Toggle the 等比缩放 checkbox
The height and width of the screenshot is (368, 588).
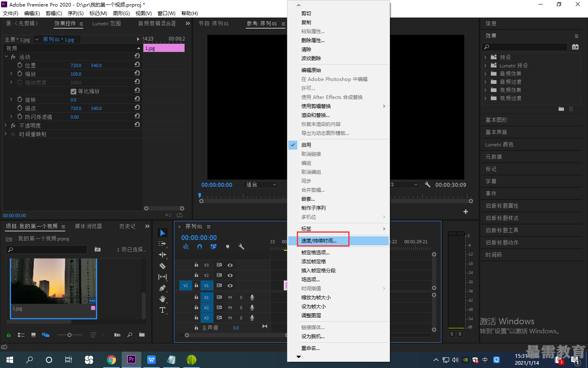(x=73, y=91)
